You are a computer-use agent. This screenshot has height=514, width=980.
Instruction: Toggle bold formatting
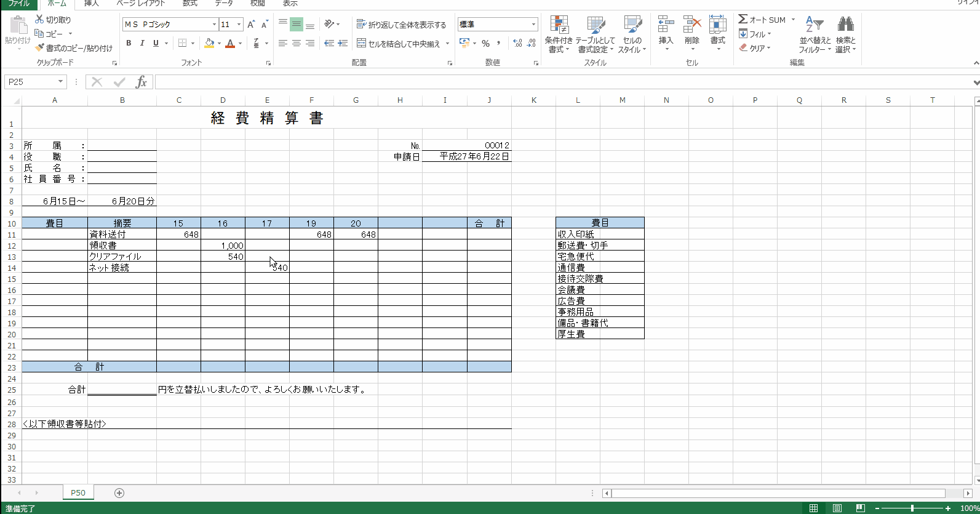tap(129, 43)
